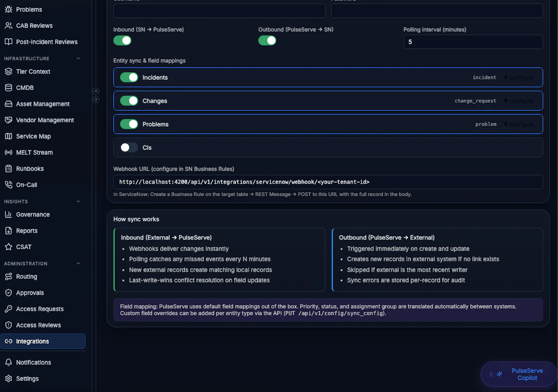The height and width of the screenshot is (392, 558).
Task: Click the Reports file icon
Action: coord(8,231)
